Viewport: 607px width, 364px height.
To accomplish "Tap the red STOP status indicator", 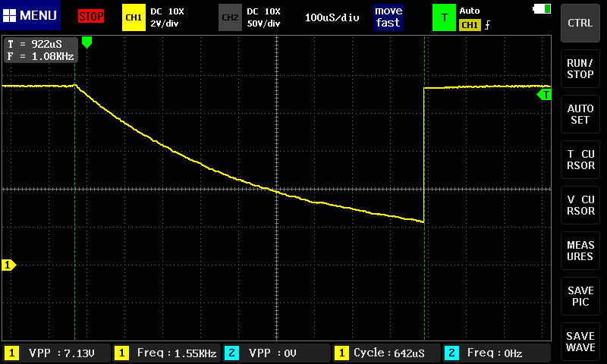I will 91,16.
